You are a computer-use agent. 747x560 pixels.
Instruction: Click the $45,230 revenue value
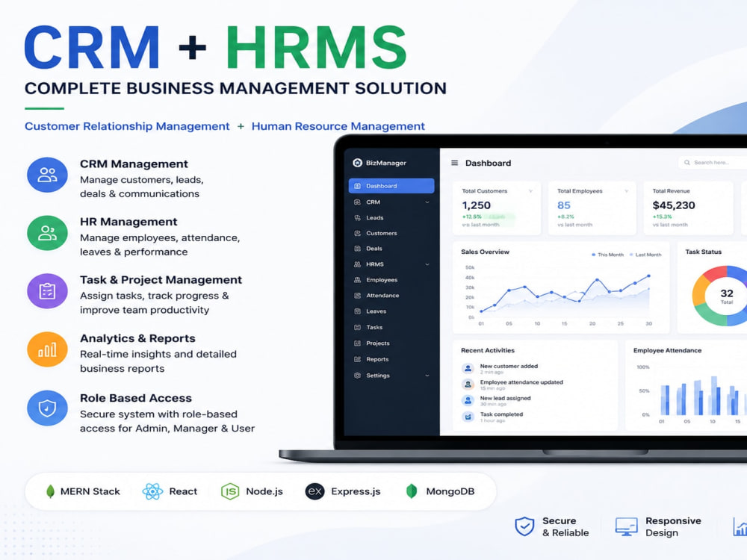point(674,205)
